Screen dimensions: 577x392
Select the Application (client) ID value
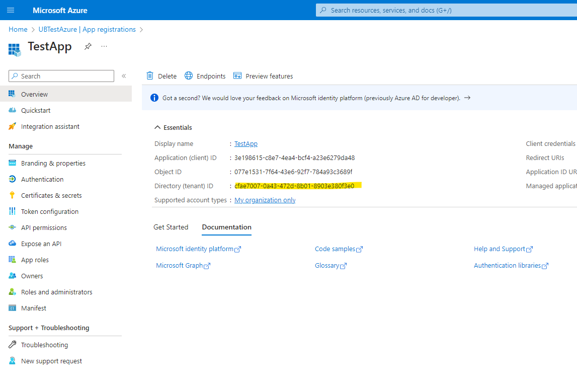tap(294, 158)
